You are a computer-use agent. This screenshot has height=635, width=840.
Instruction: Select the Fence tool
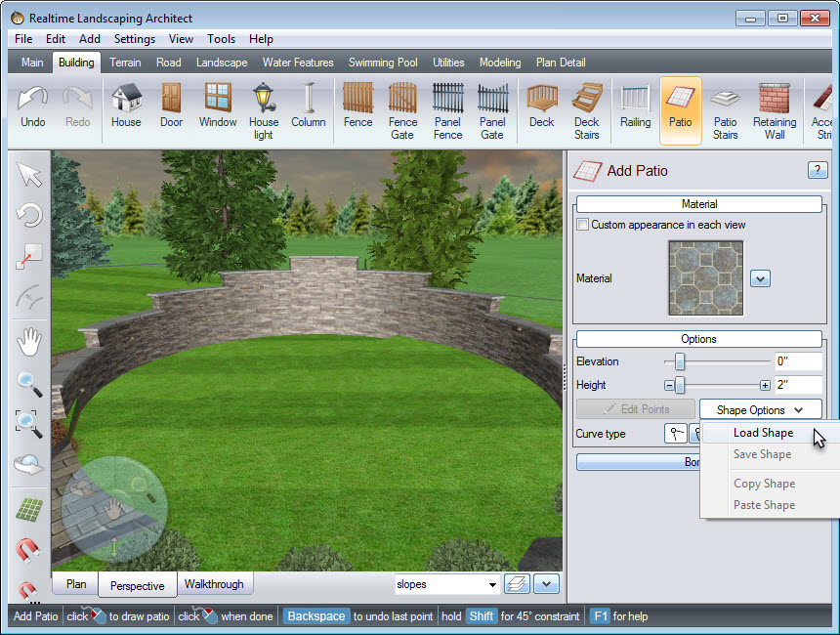(x=357, y=106)
